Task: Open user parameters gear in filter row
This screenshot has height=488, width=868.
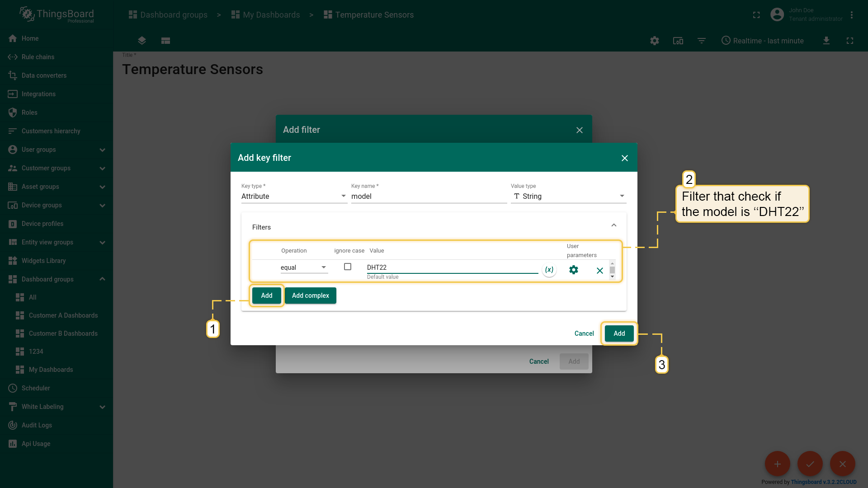Action: 573,270
